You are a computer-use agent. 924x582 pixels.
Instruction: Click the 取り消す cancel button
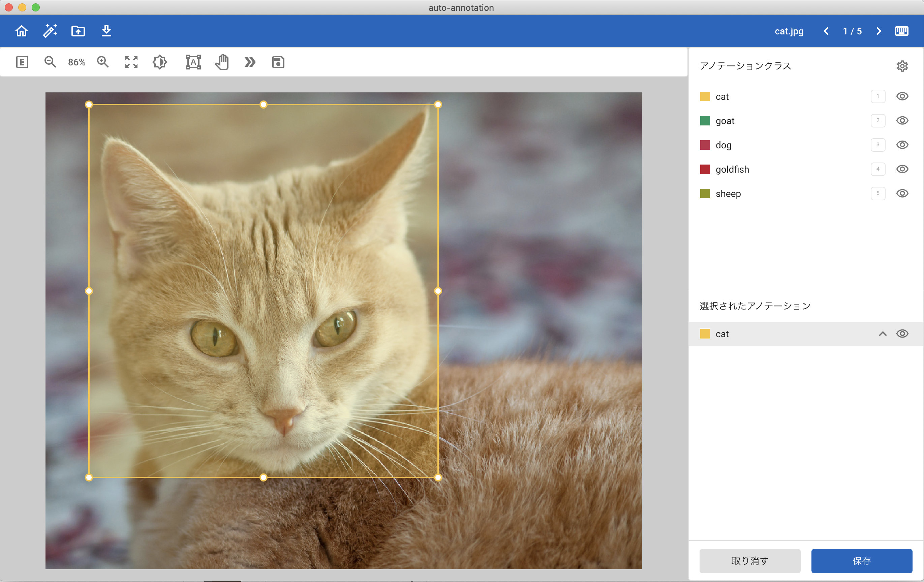[x=749, y=560]
